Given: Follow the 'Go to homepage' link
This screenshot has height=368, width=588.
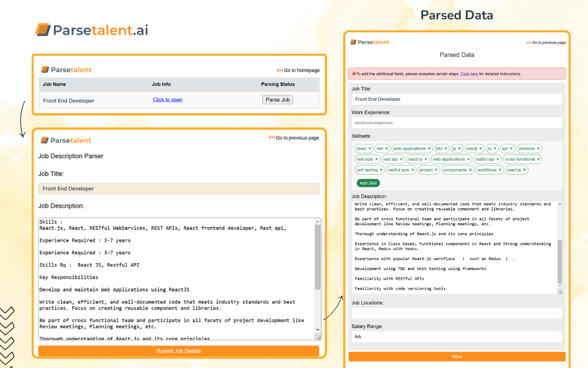Looking at the screenshot, I should pyautogui.click(x=298, y=70).
